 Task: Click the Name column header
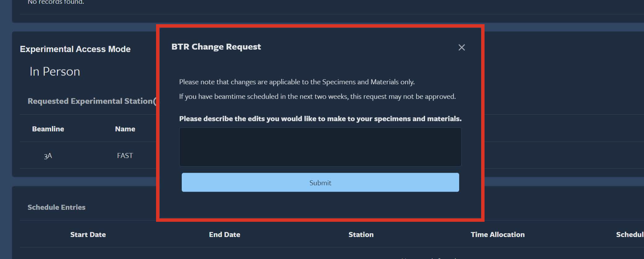tap(125, 129)
